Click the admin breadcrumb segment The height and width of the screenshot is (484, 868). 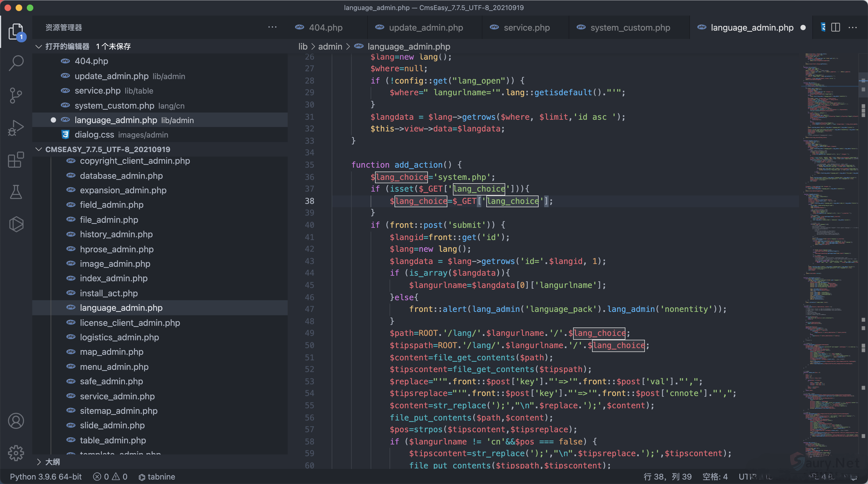click(x=330, y=47)
